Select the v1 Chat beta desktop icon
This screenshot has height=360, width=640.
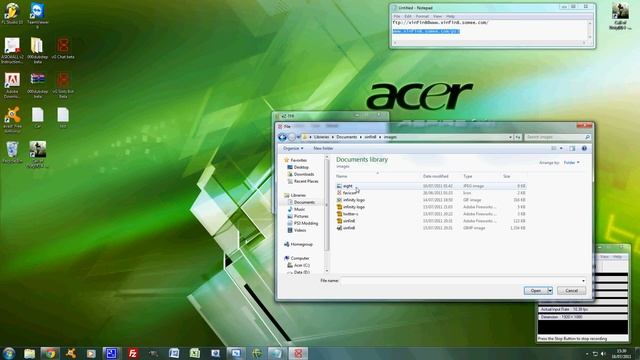[x=62, y=48]
